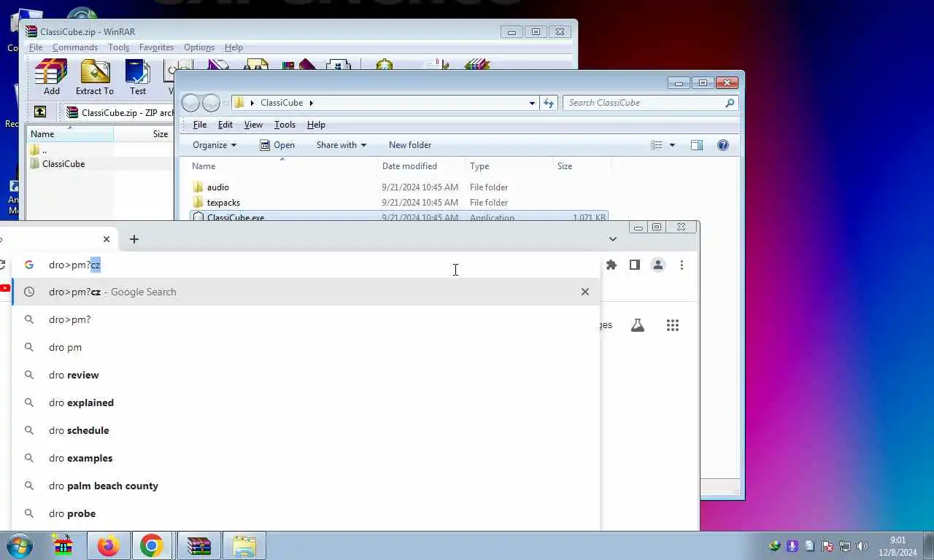Open Windows Start button

20,545
